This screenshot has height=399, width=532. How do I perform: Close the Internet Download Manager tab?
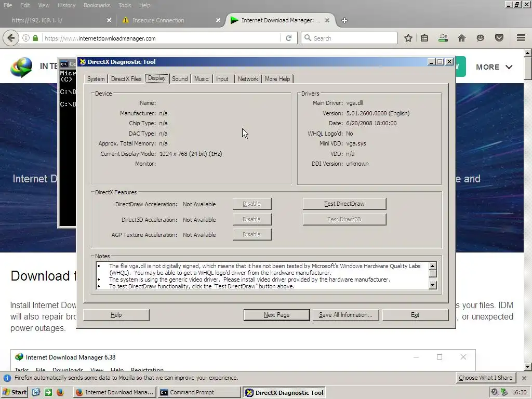pyautogui.click(x=327, y=20)
